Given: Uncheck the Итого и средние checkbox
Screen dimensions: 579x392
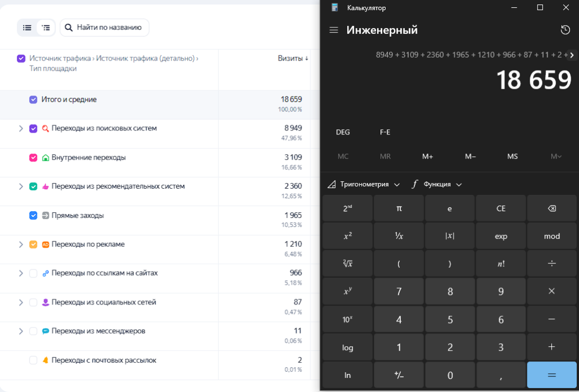Looking at the screenshot, I should click(33, 99).
